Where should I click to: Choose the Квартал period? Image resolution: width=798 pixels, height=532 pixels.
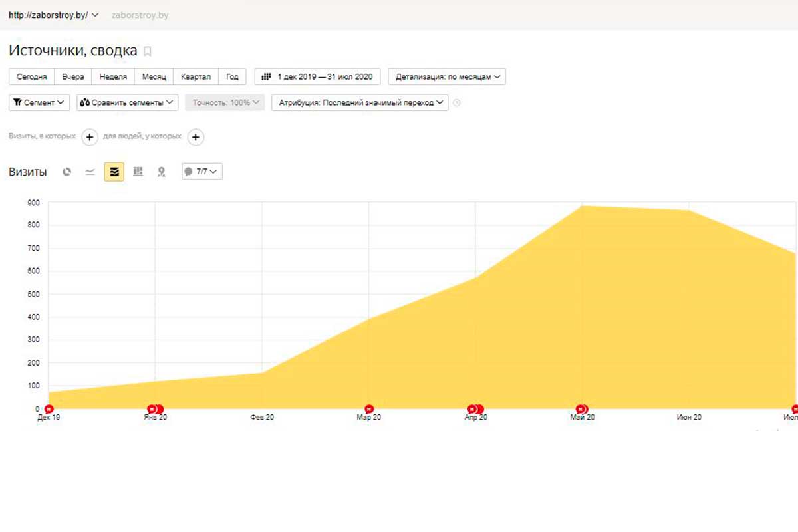coord(196,77)
